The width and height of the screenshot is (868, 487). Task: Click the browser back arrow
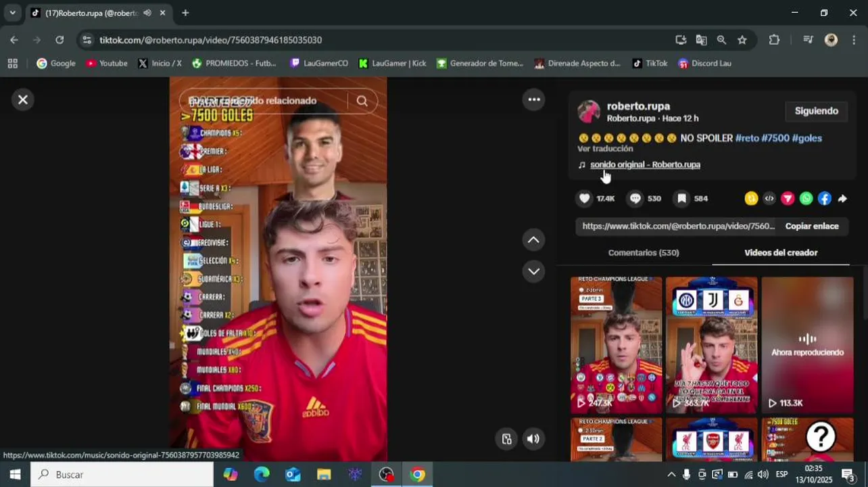tap(14, 40)
